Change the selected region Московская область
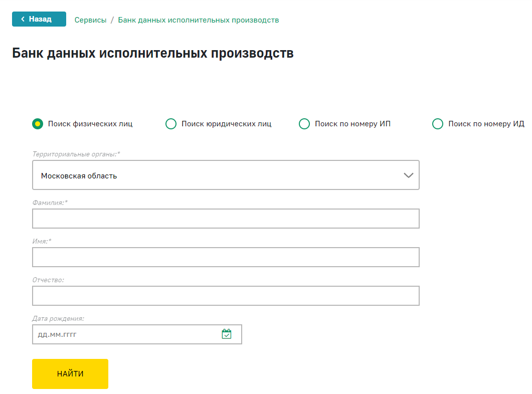Image resolution: width=532 pixels, height=394 pixels. [x=226, y=174]
